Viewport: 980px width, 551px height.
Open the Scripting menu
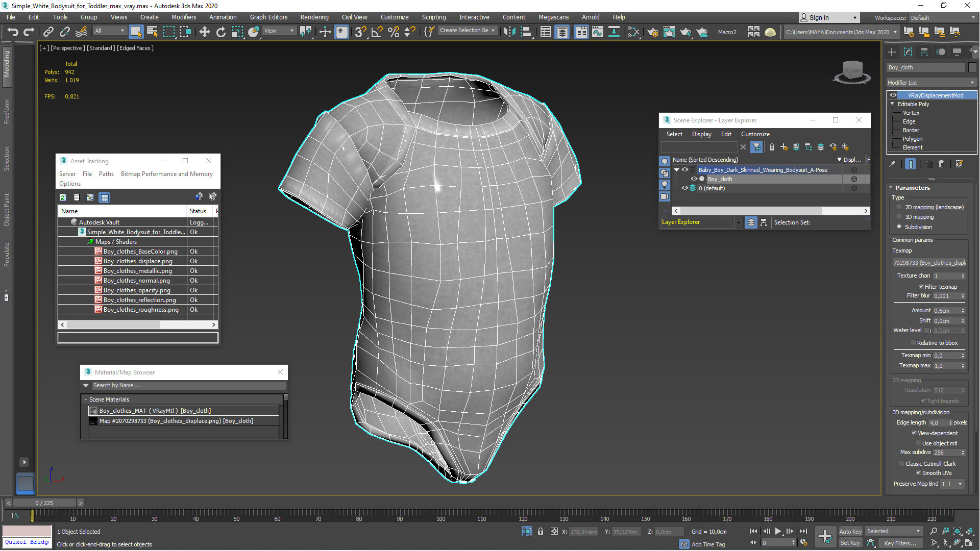[434, 17]
